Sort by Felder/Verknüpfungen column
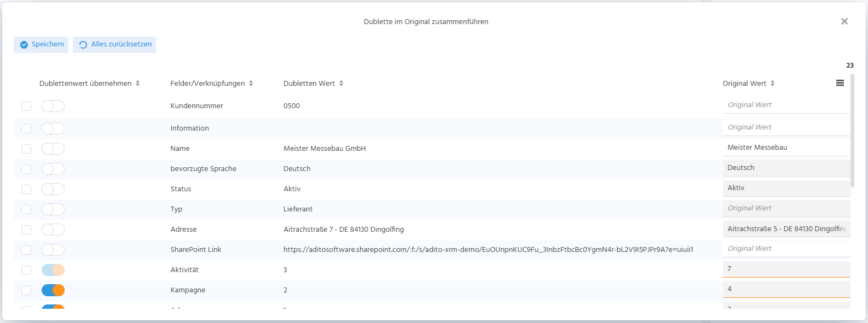 [x=211, y=84]
